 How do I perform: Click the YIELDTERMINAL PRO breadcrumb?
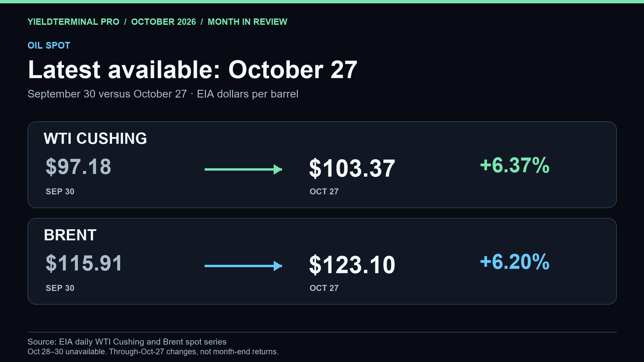pyautogui.click(x=73, y=22)
